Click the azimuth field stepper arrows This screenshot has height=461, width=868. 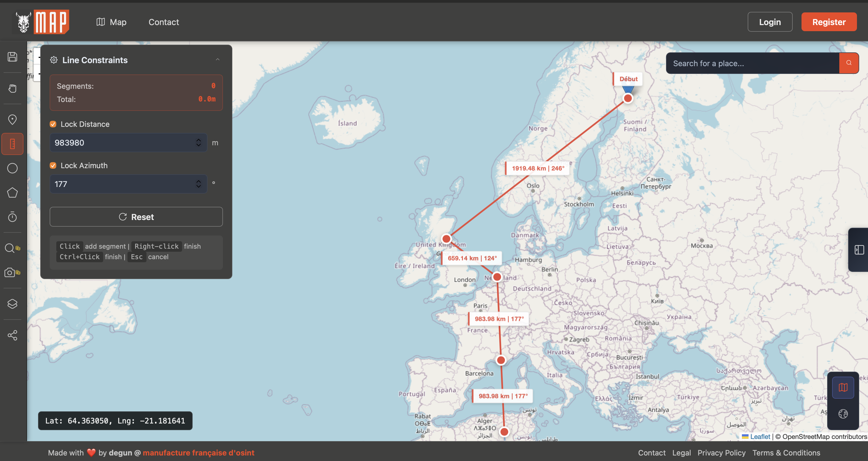(198, 184)
